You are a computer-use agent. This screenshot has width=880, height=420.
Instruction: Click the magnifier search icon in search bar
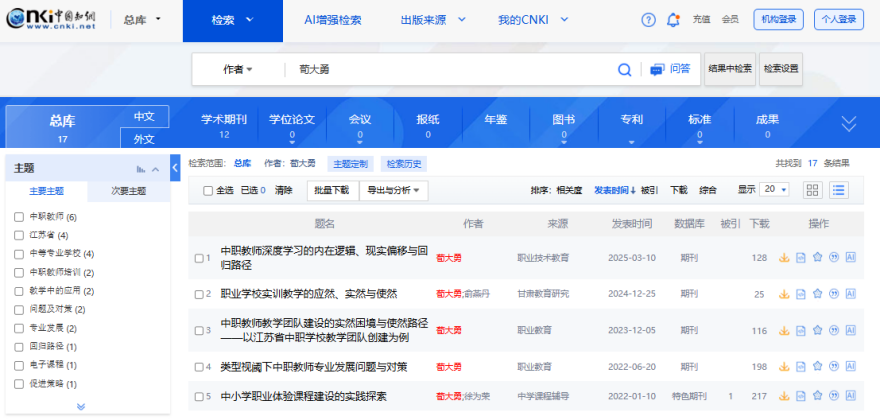click(624, 69)
